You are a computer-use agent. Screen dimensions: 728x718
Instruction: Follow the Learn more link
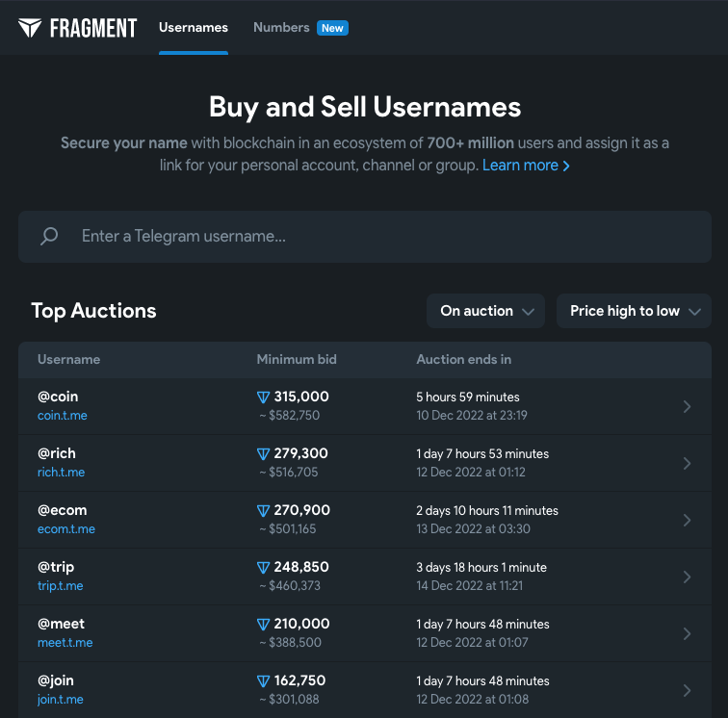point(526,166)
